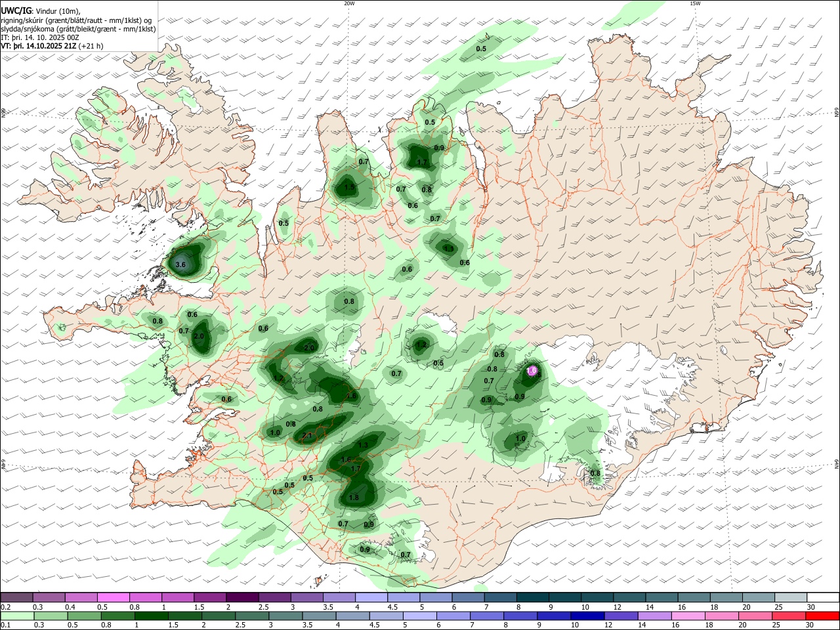Click the 0.1 label in the bottom legend row
This screenshot has height=630, width=840.
coord(5,625)
